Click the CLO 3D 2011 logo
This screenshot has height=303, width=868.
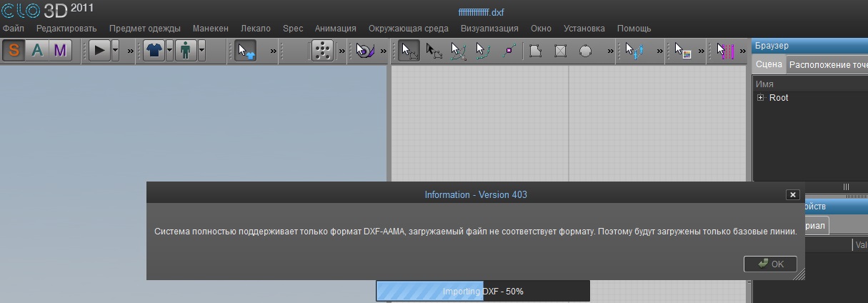(47, 10)
